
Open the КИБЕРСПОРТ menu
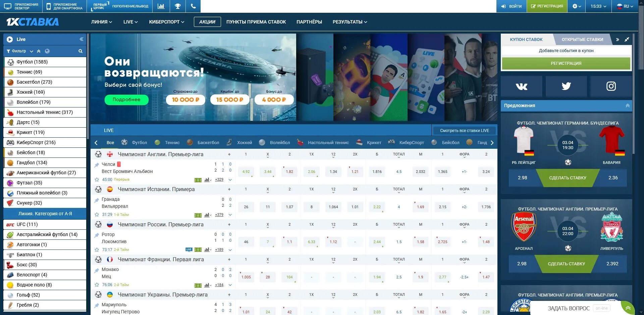[x=167, y=22]
